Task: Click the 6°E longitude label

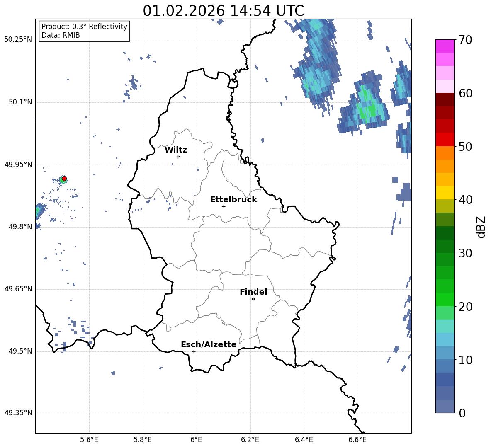Action: (x=196, y=440)
